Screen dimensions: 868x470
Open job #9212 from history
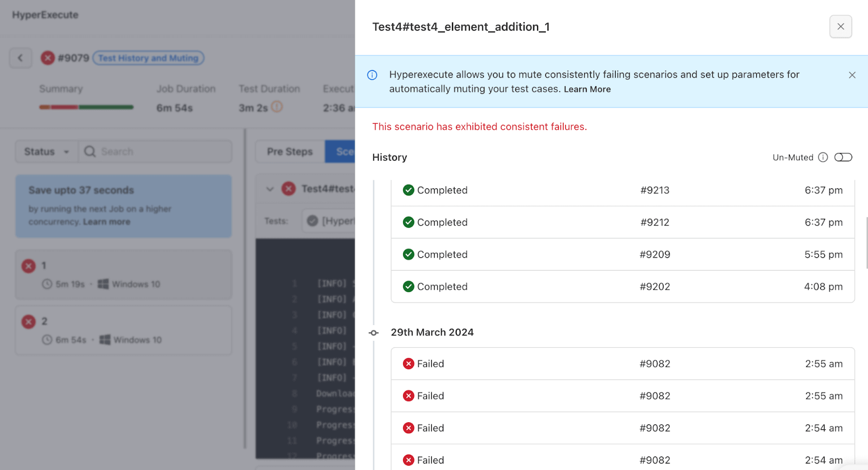tap(655, 222)
